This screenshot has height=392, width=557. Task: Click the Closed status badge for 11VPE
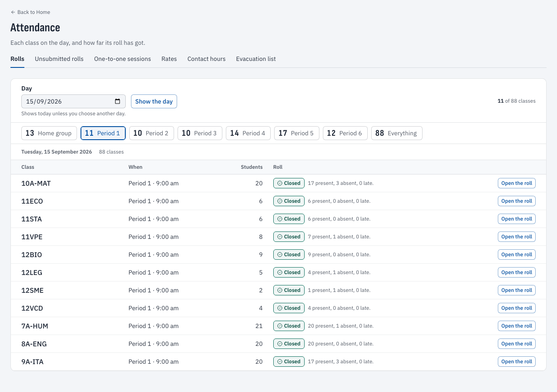pos(289,237)
